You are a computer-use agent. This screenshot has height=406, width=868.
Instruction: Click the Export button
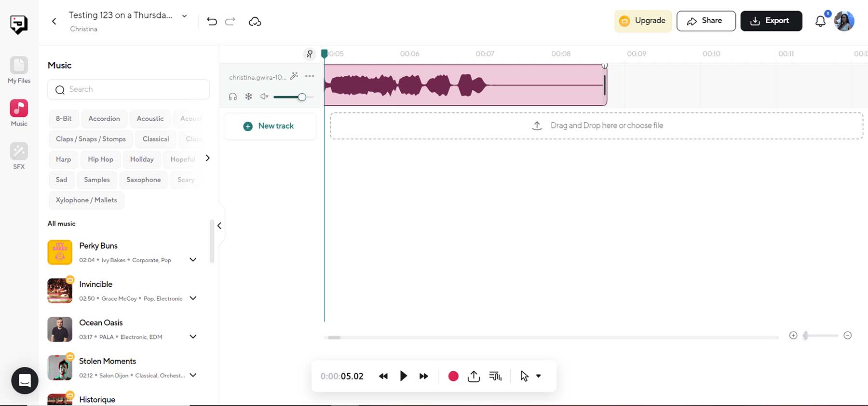pos(771,21)
